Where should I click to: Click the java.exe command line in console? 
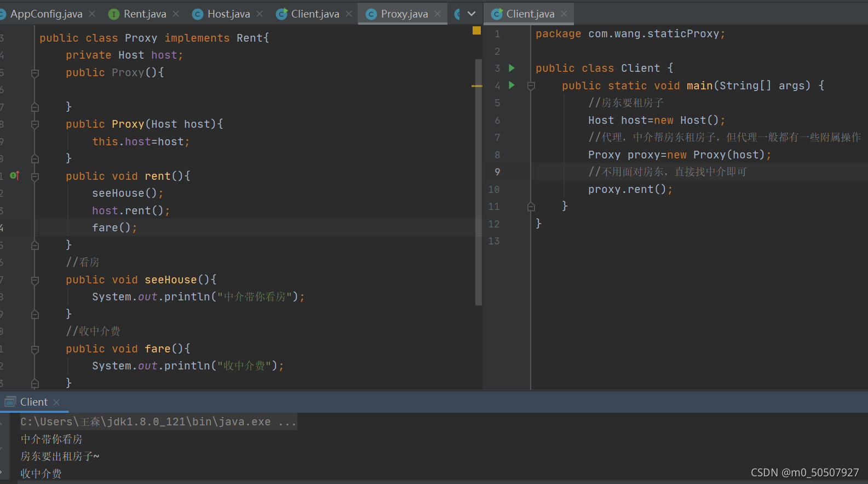pos(158,422)
